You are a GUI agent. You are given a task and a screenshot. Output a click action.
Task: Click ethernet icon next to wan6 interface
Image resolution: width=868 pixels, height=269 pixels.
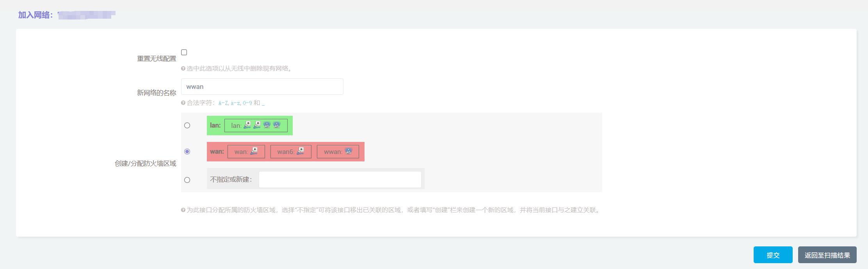[301, 151]
